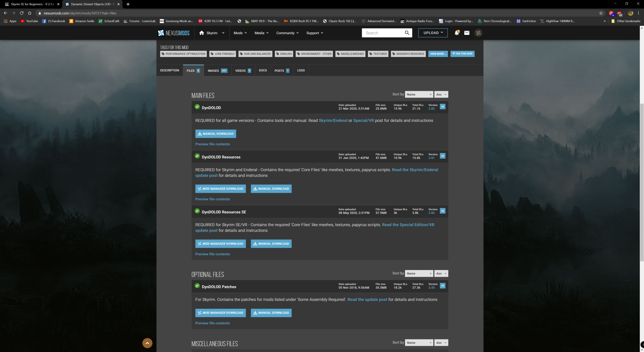Screen dimensions: 644x352
Task: Collapse the DynDOLOD Patches entry
Action: coord(442,286)
